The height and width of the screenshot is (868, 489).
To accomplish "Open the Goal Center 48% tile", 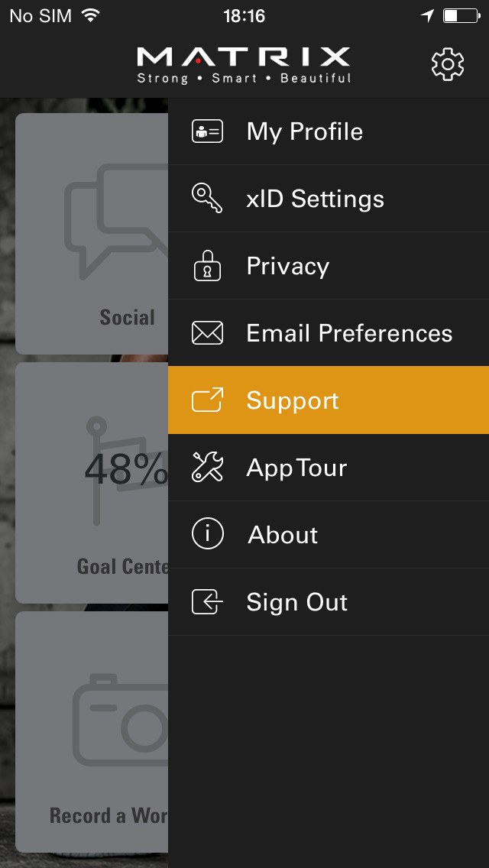I will coord(92,483).
